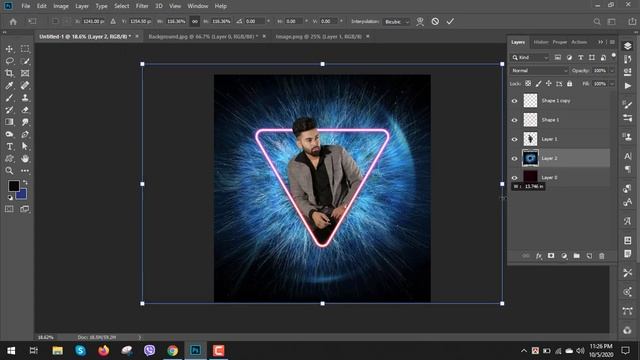
Task: Select the Eyedropper tool
Action: (9, 86)
